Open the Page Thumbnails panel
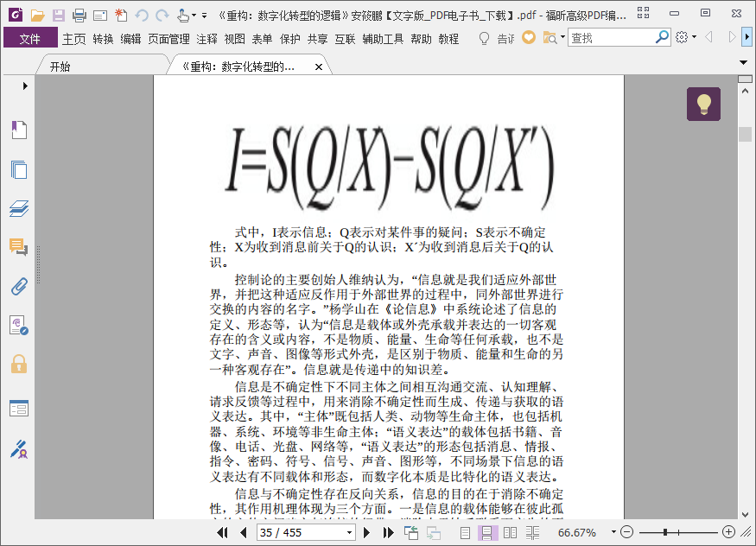This screenshot has width=756, height=546. (19, 169)
